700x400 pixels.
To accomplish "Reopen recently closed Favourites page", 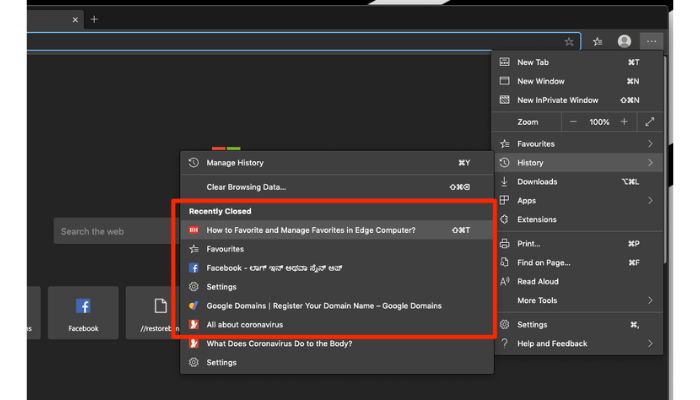I will coord(337,249).
